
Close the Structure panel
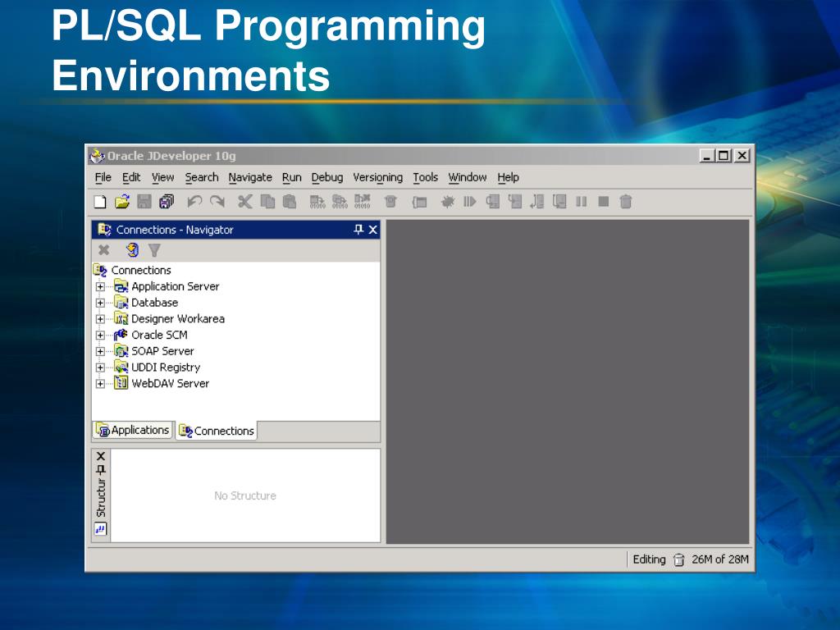point(101,456)
